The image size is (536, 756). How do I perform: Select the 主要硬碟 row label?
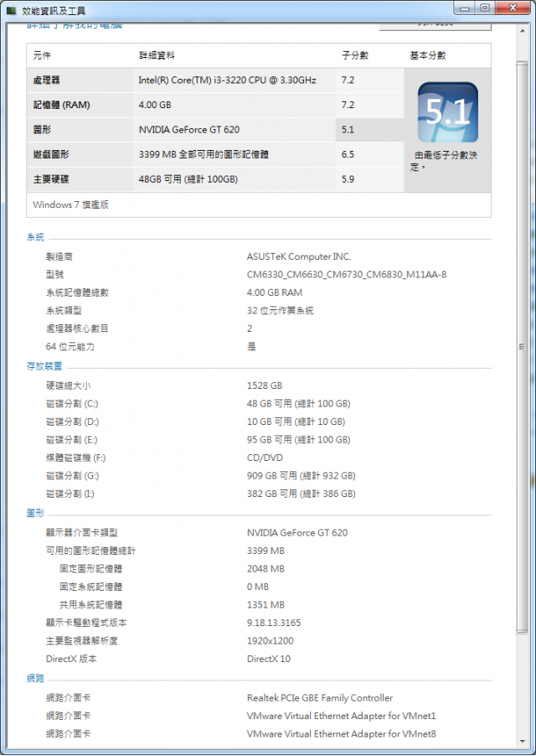[51, 179]
